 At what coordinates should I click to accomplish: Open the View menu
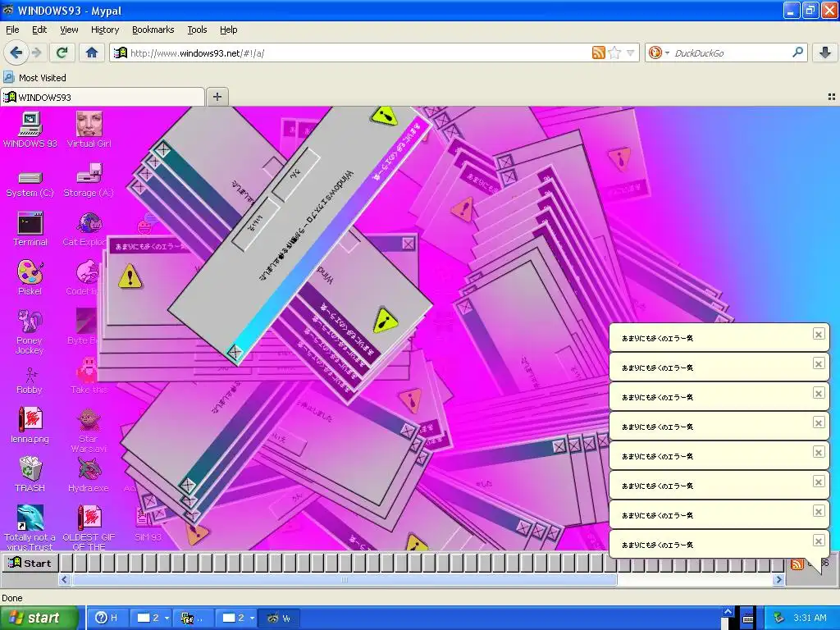(69, 30)
